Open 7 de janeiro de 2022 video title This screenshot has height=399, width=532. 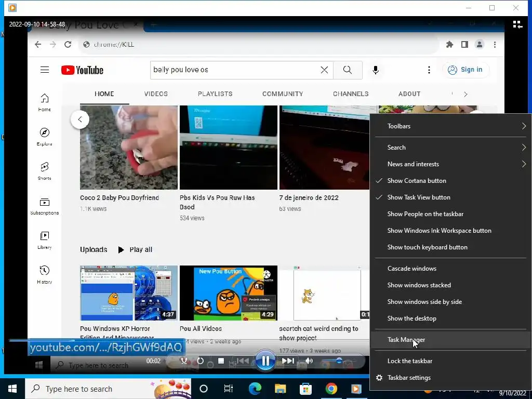coord(309,198)
